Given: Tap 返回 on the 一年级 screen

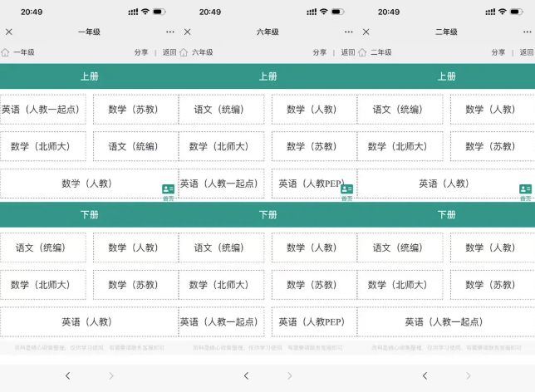Looking at the screenshot, I should [x=169, y=52].
